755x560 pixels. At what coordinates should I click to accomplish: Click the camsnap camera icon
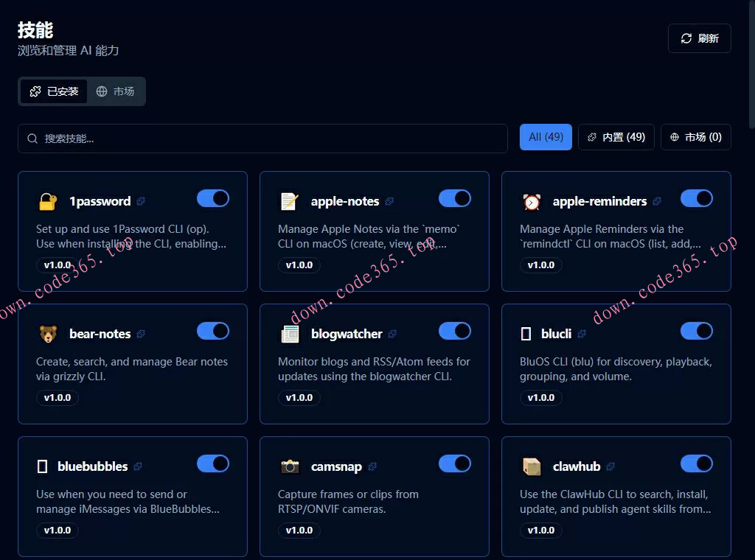[x=289, y=466]
